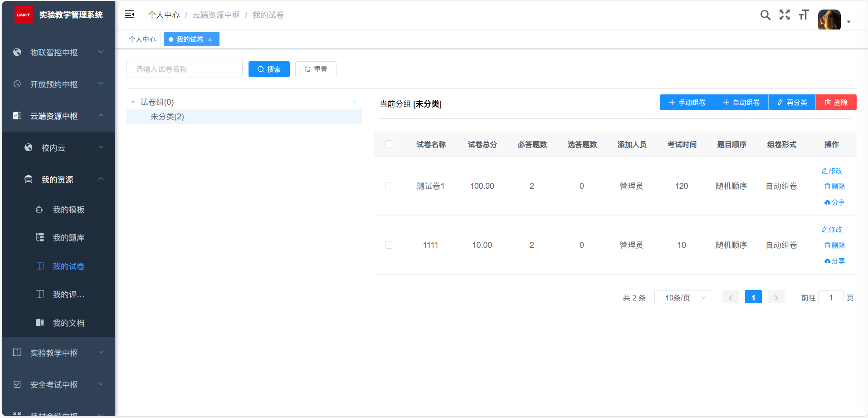Open 我的题库 in the sidebar
868x418 pixels.
click(x=68, y=238)
